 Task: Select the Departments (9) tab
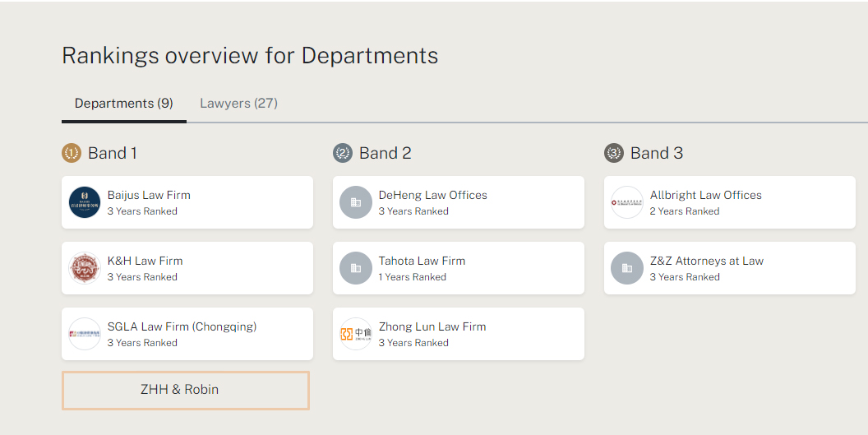point(123,104)
